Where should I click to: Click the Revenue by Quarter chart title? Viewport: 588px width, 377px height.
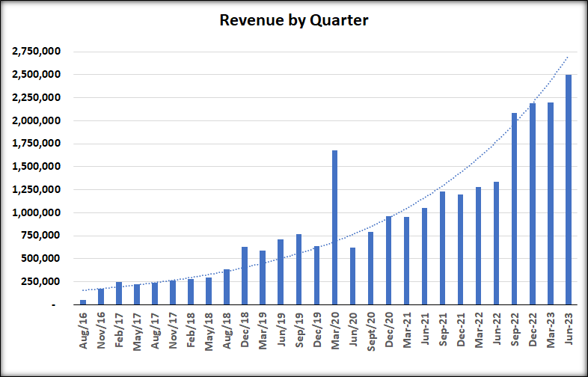(x=293, y=20)
